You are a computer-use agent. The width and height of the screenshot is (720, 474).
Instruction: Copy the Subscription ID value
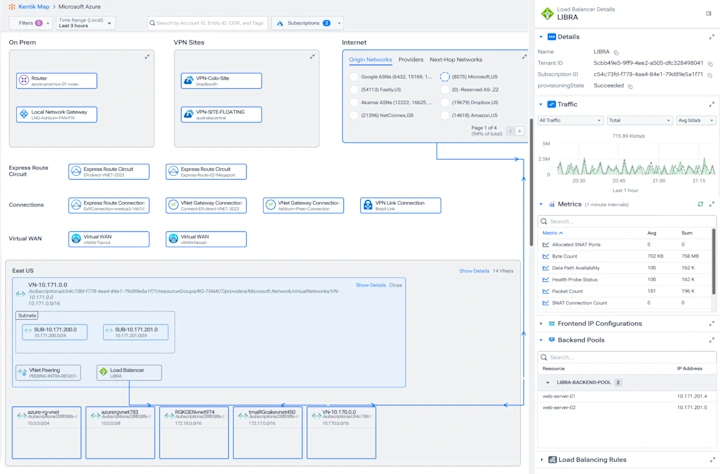[x=710, y=75]
